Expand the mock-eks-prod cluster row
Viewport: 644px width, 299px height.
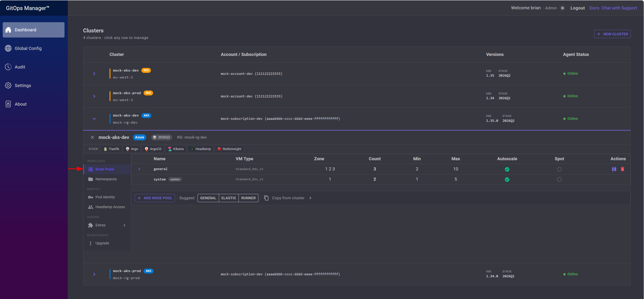[94, 96]
